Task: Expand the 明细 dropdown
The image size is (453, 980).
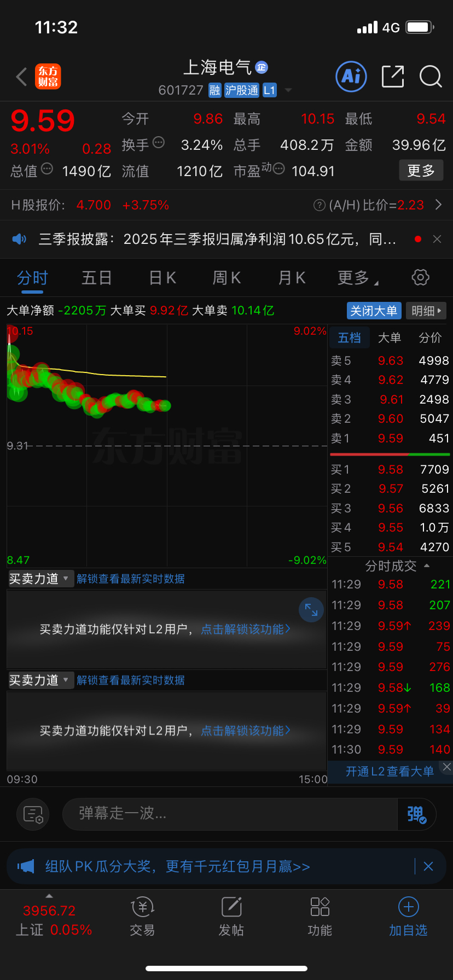Action: (x=426, y=311)
